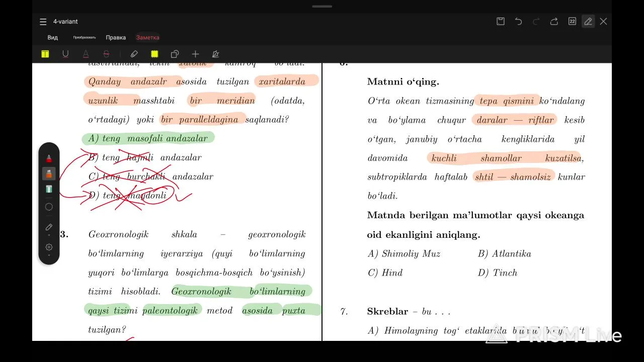The width and height of the screenshot is (644, 362).
Task: Select the strikethrough annotation tool
Action: coord(106,54)
